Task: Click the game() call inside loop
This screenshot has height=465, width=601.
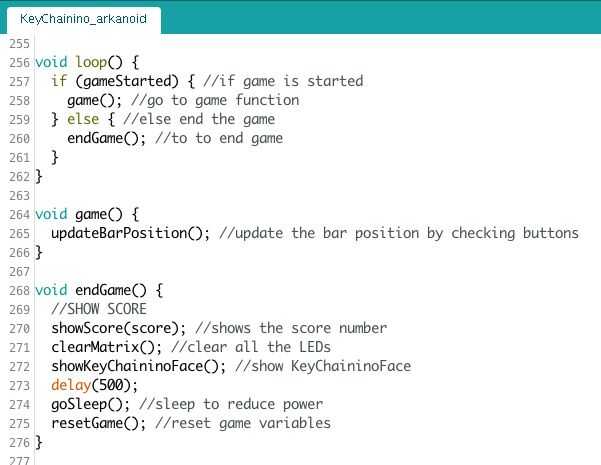Action: 86,100
